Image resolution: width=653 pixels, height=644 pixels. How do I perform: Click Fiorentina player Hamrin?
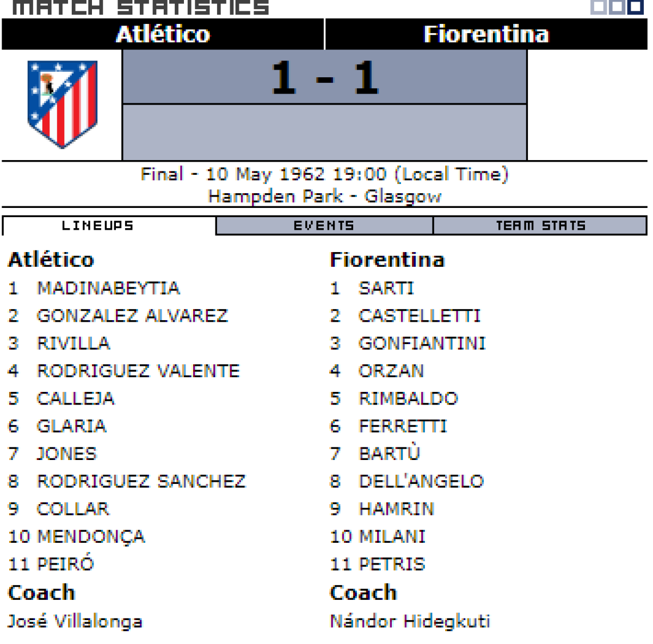coord(396,509)
